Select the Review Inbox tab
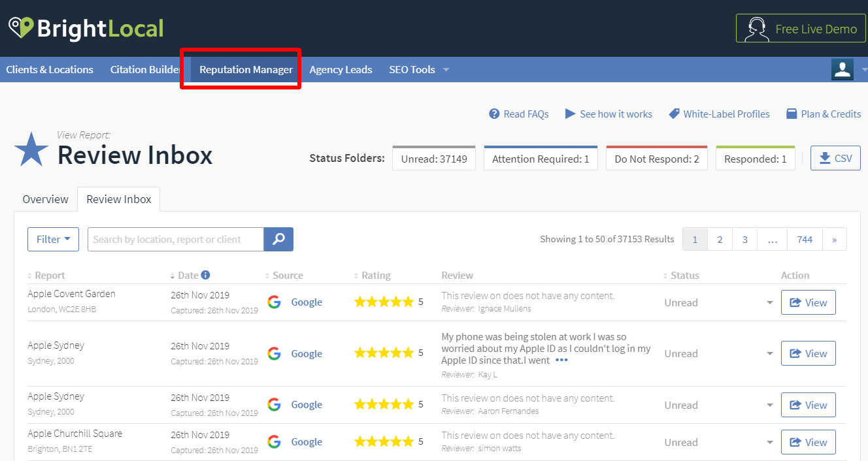The image size is (868, 461). (x=119, y=199)
